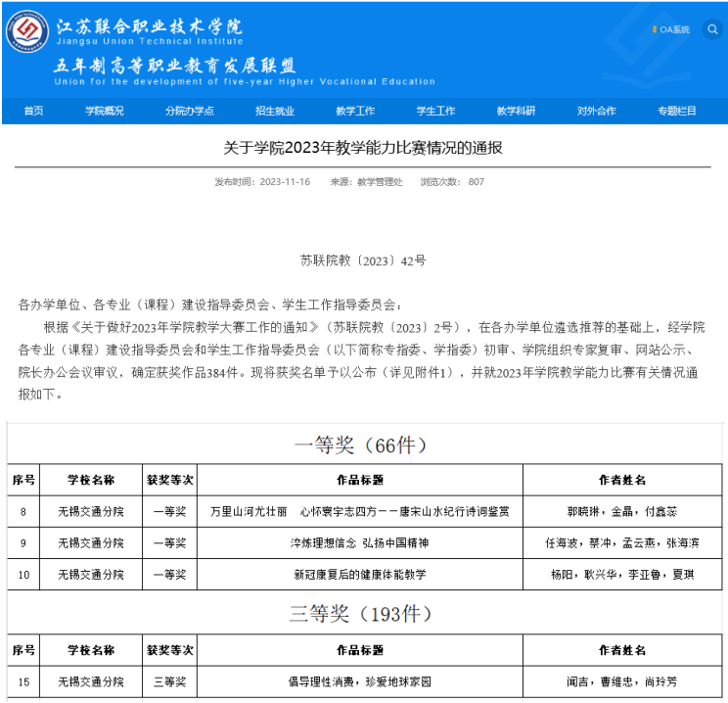
Task: Open the 学院概况 navigation menu
Action: point(104,111)
